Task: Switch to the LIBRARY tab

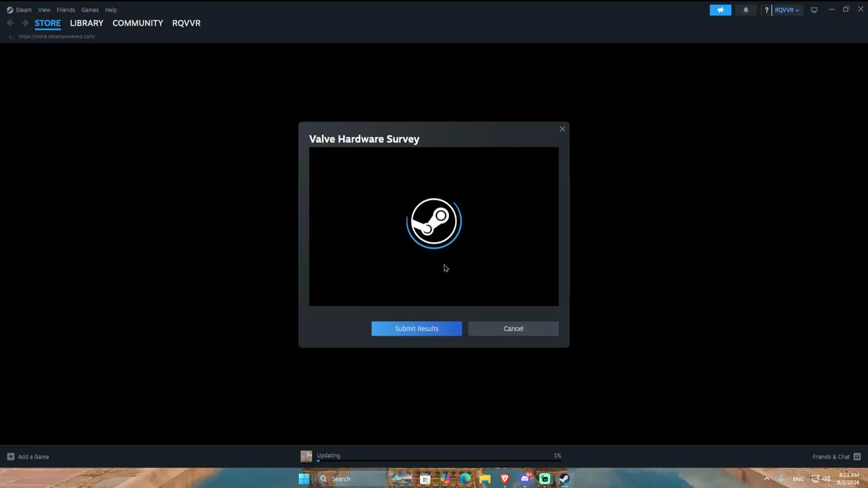Action: coord(87,23)
